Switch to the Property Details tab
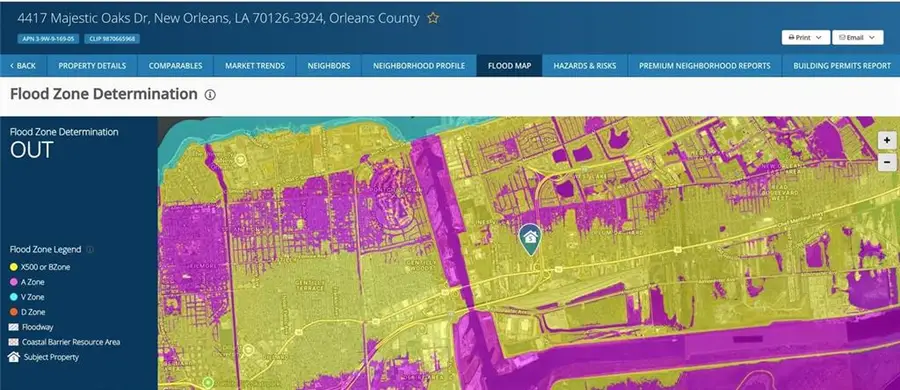This screenshot has width=900, height=390. click(x=92, y=66)
